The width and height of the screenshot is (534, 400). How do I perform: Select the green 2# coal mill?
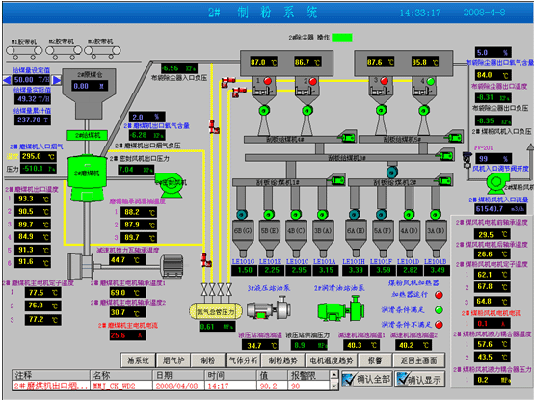tap(87, 178)
